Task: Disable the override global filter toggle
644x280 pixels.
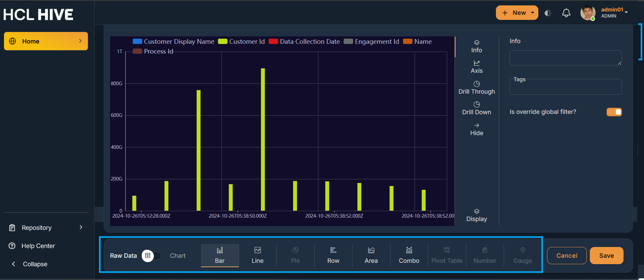Action: tap(614, 112)
